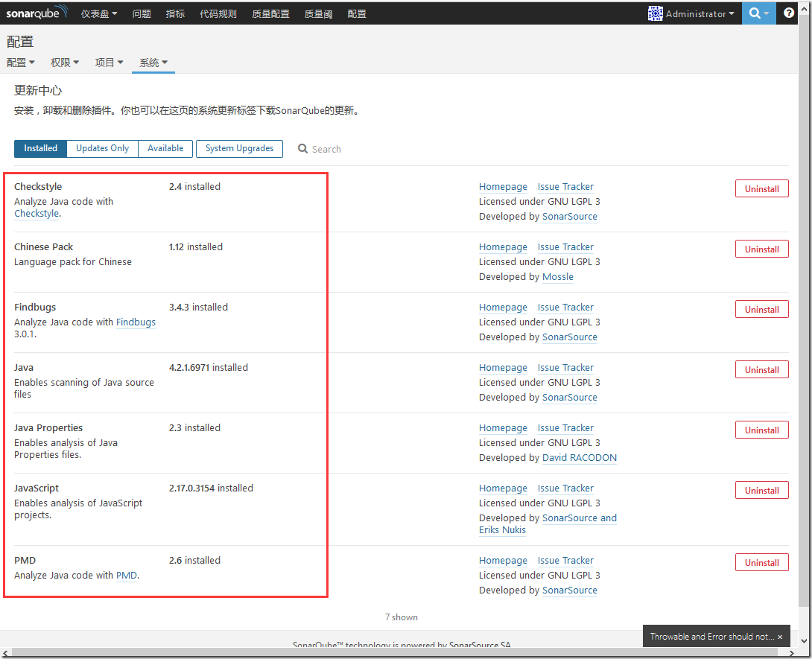Open Java Properties Issue Tracker link
This screenshot has width=812, height=659.
565,428
